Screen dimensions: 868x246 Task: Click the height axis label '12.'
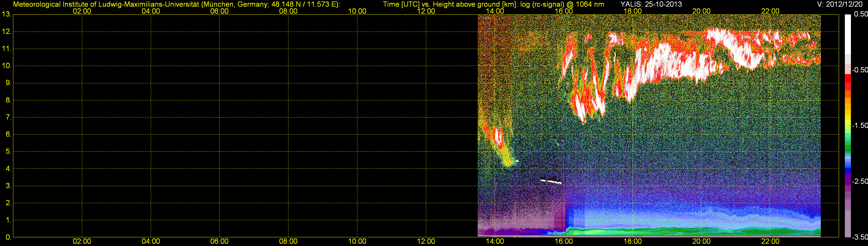click(7, 32)
